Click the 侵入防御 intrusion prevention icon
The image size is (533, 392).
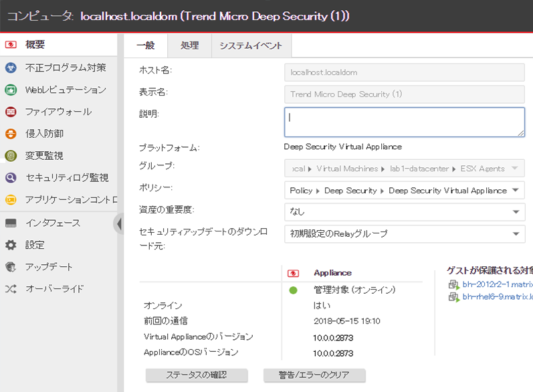(x=10, y=134)
